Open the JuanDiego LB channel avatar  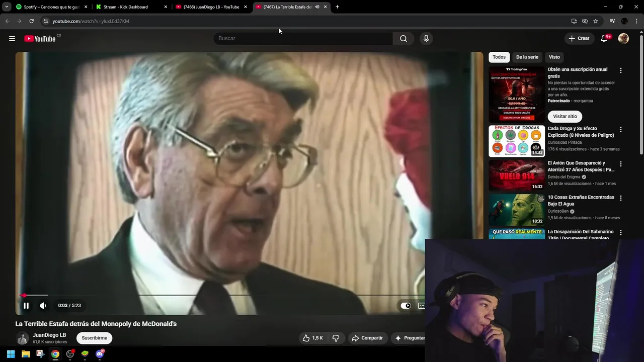pos(22,338)
